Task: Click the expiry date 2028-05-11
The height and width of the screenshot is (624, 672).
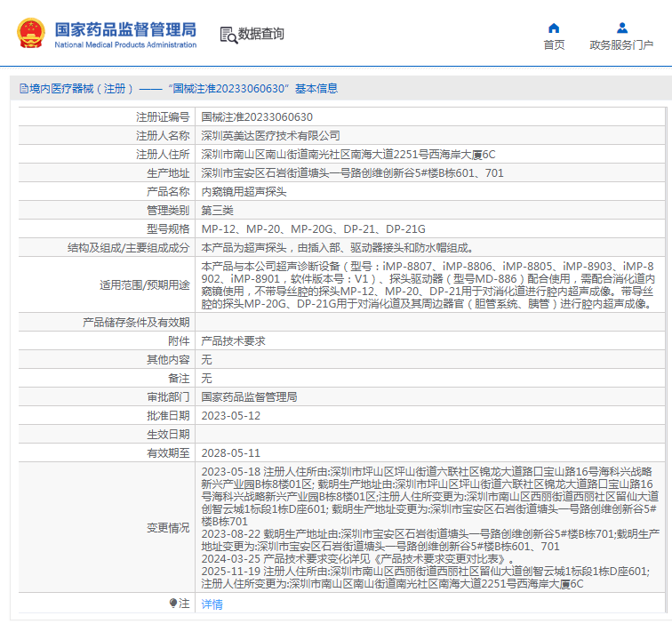Action: (230, 453)
